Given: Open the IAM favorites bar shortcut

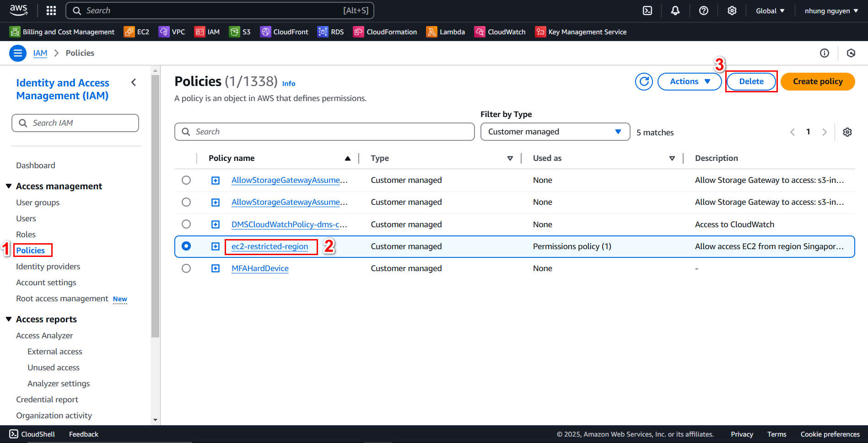Looking at the screenshot, I should (207, 32).
